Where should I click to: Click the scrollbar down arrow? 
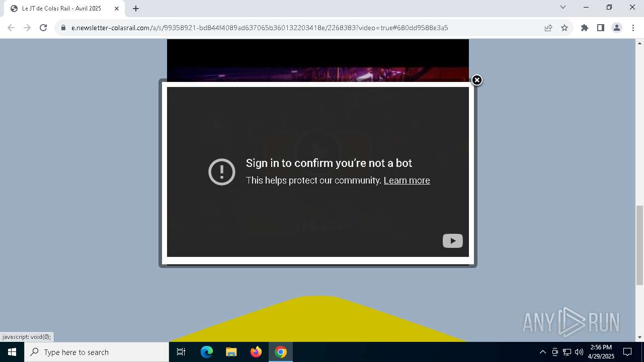[640, 337]
